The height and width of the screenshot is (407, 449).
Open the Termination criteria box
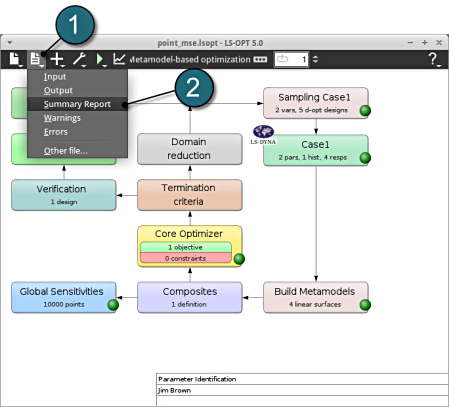pos(190,195)
